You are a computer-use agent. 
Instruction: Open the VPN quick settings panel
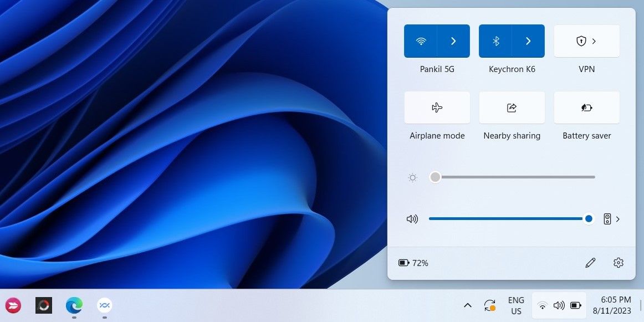pos(587,40)
